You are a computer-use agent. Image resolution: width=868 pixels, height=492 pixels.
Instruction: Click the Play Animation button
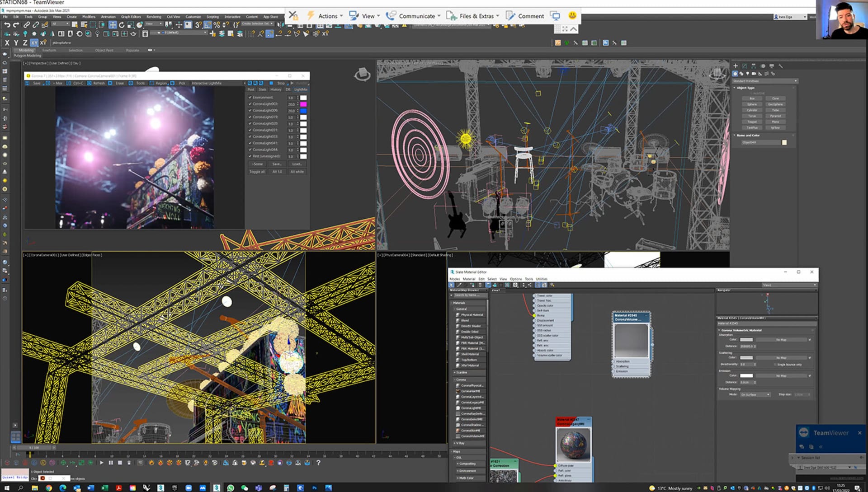[101, 463]
